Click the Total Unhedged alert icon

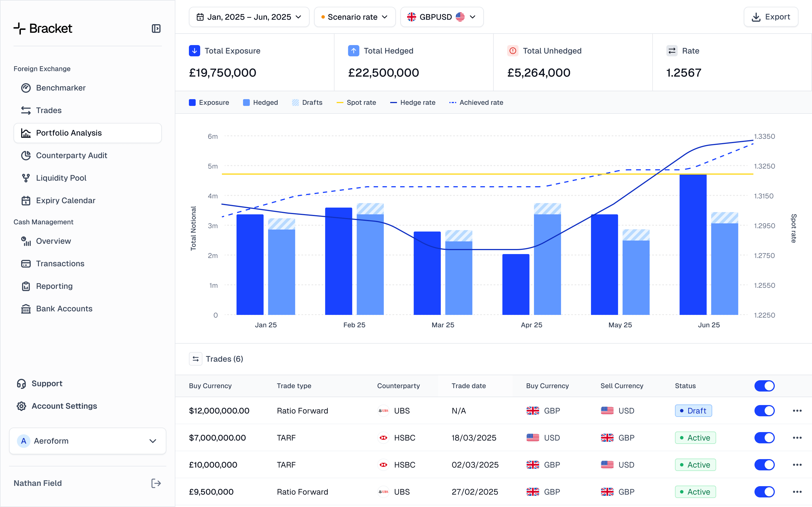click(513, 51)
